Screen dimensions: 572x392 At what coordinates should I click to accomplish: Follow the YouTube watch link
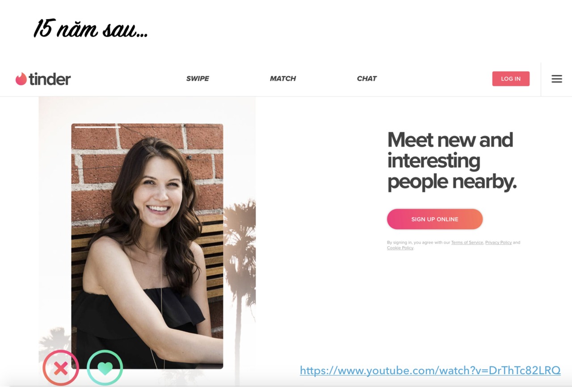pyautogui.click(x=430, y=371)
